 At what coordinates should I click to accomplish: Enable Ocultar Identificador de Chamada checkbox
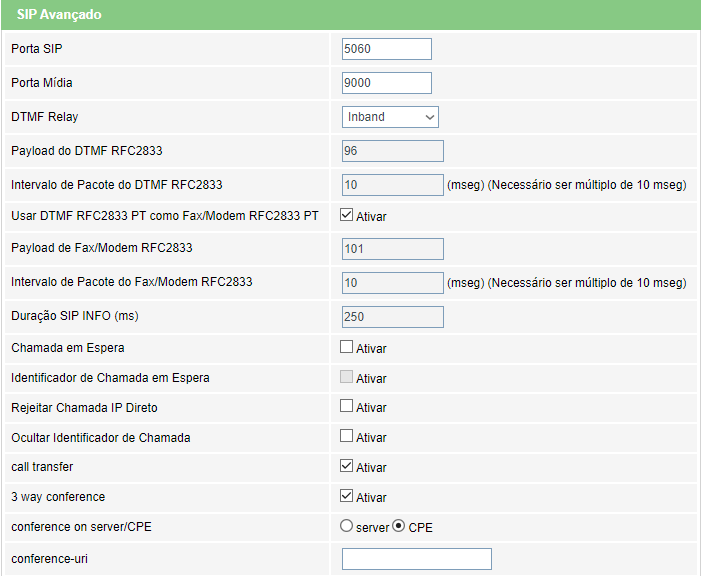click(x=346, y=436)
